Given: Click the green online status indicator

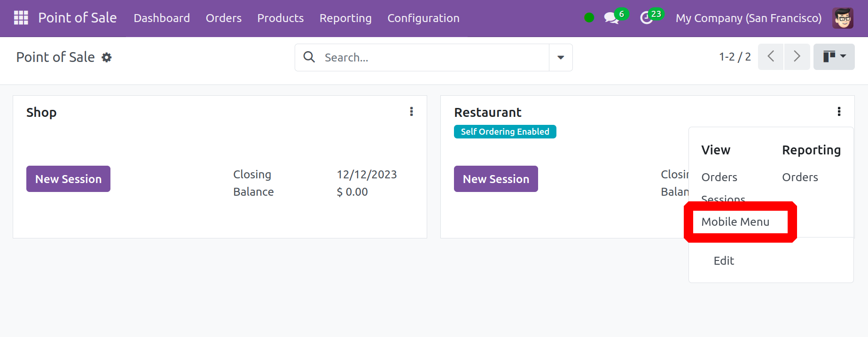Looking at the screenshot, I should (x=589, y=18).
